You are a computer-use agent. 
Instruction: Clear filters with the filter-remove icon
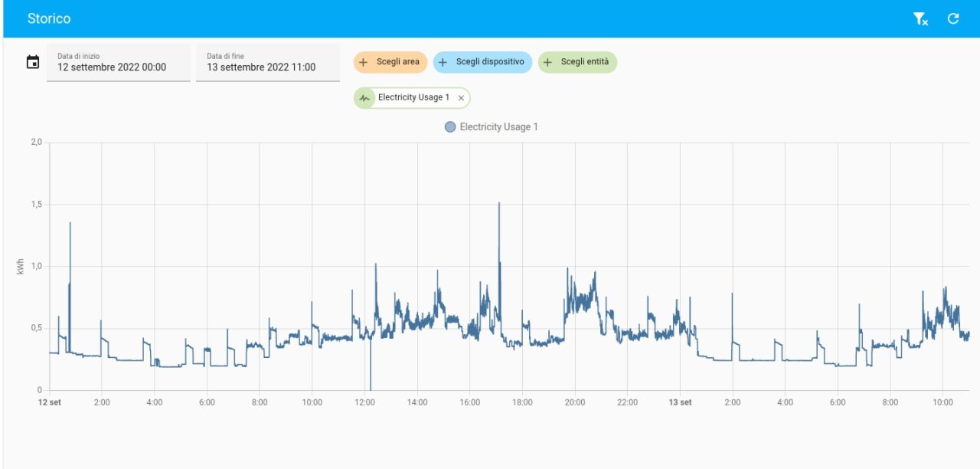pos(920,19)
